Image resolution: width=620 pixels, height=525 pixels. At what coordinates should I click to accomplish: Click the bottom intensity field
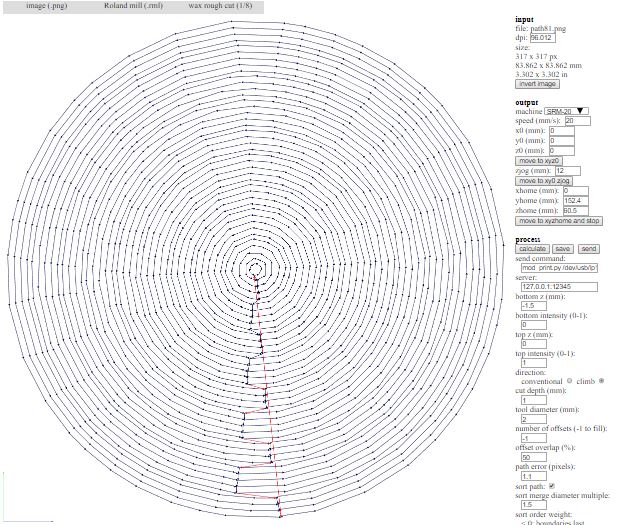534,325
